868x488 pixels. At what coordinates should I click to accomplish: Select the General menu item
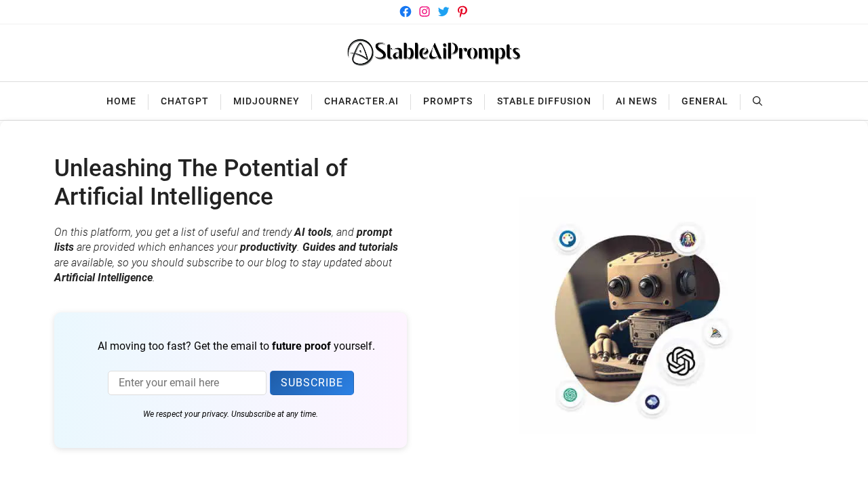coord(705,101)
